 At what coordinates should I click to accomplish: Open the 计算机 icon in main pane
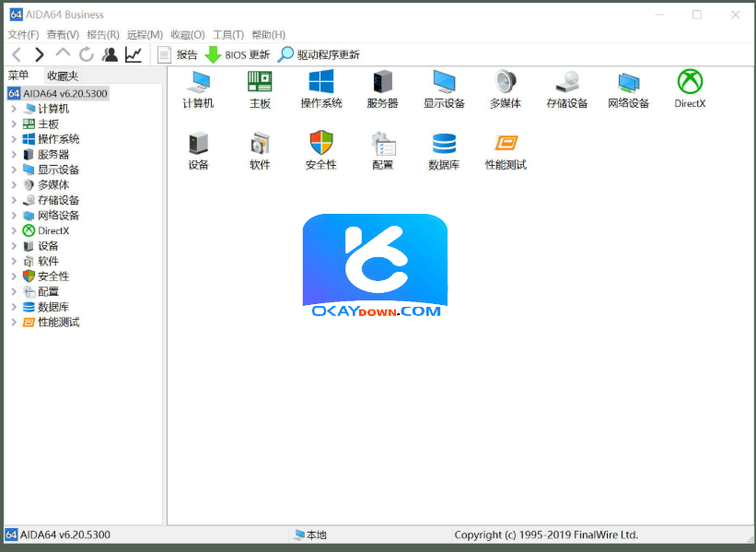coord(198,89)
